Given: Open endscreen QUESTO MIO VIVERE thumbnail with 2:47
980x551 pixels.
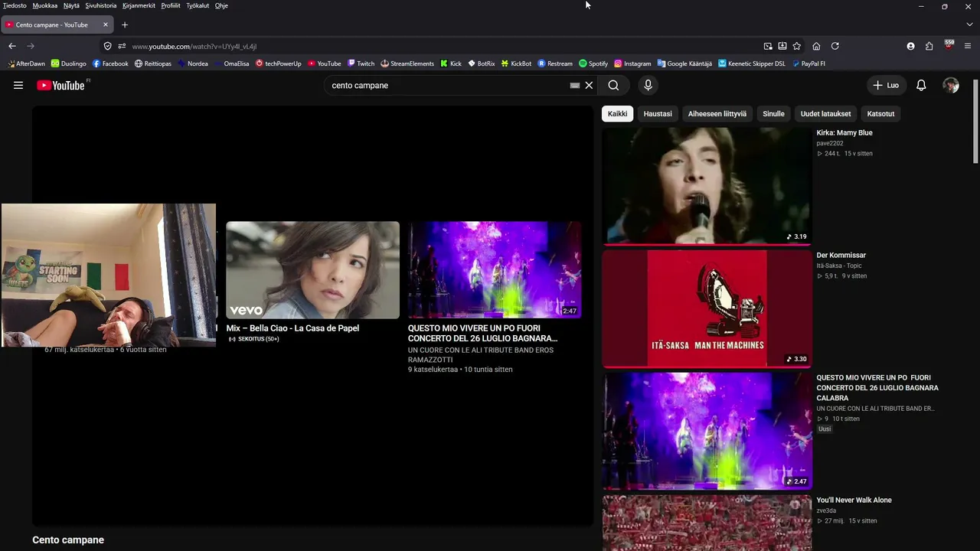Looking at the screenshot, I should coord(495,270).
